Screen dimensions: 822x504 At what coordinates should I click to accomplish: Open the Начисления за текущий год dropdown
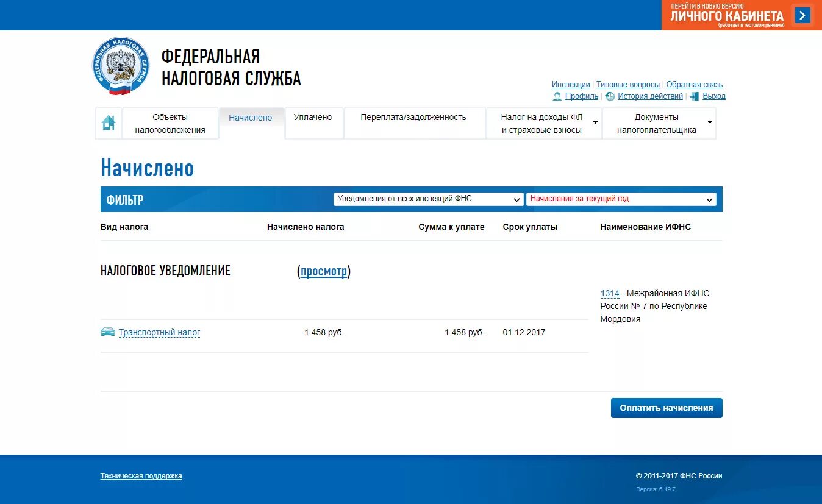(x=621, y=199)
